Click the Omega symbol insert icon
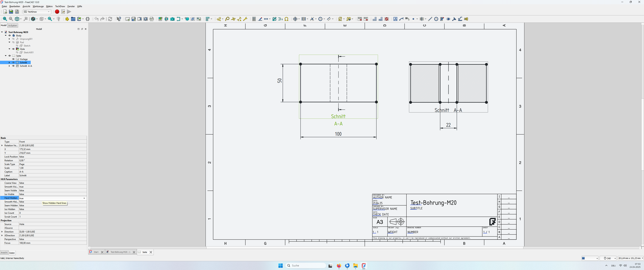 point(286,19)
